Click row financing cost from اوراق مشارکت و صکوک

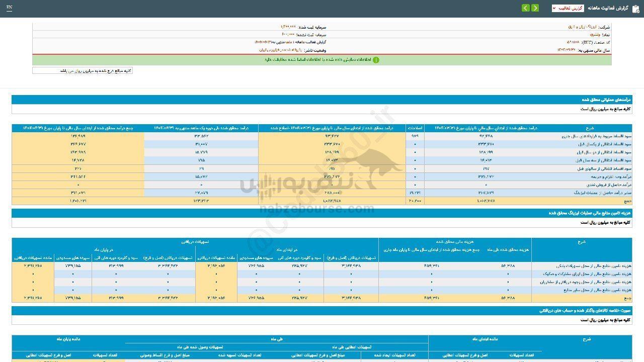322,274
